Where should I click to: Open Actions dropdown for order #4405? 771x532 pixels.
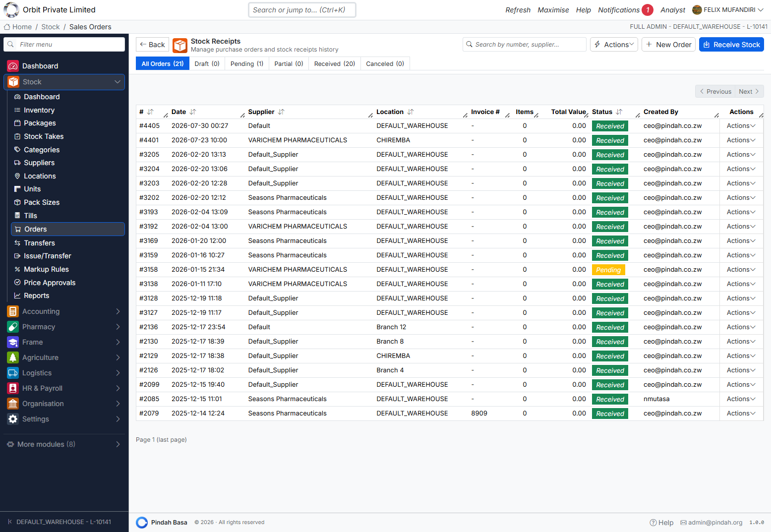pos(741,126)
